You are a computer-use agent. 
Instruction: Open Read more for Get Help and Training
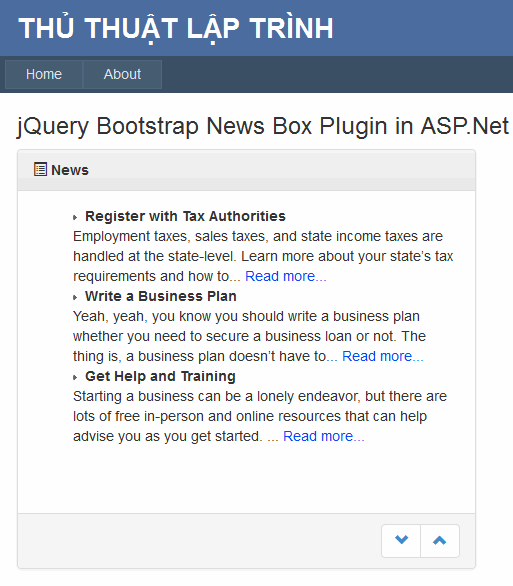324,436
